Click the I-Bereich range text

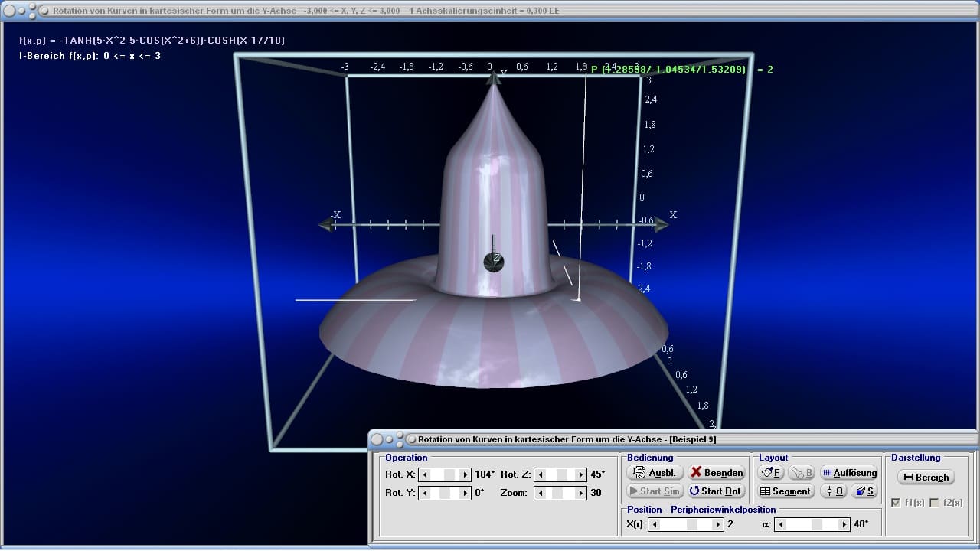tap(90, 56)
